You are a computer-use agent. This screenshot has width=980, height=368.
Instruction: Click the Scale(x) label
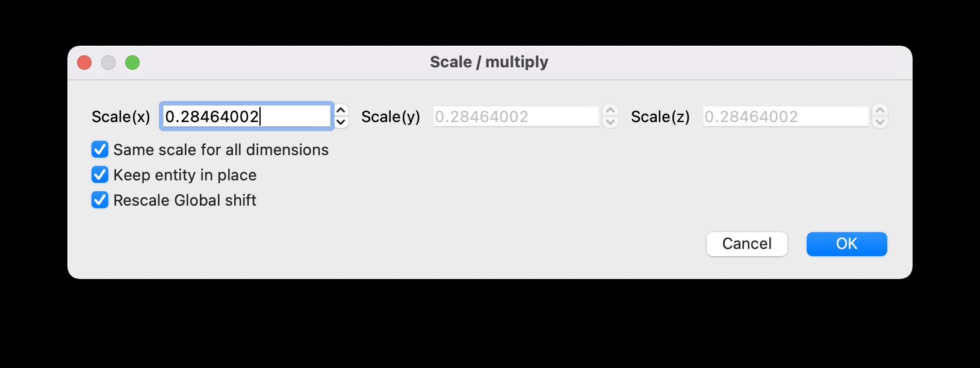[x=121, y=116]
